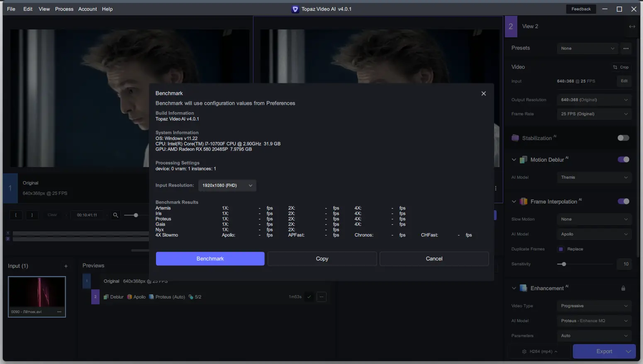Viewport: 643px width, 364px height.
Task: Open the View menu
Action: (44, 9)
